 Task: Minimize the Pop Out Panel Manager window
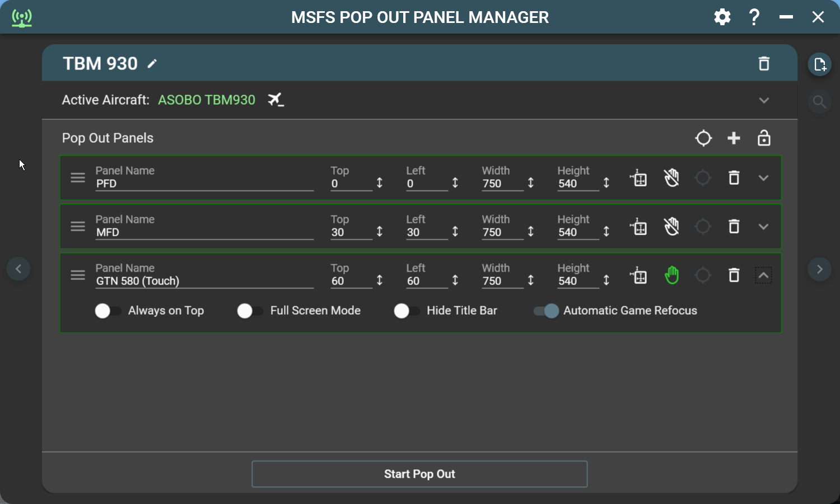click(x=786, y=17)
